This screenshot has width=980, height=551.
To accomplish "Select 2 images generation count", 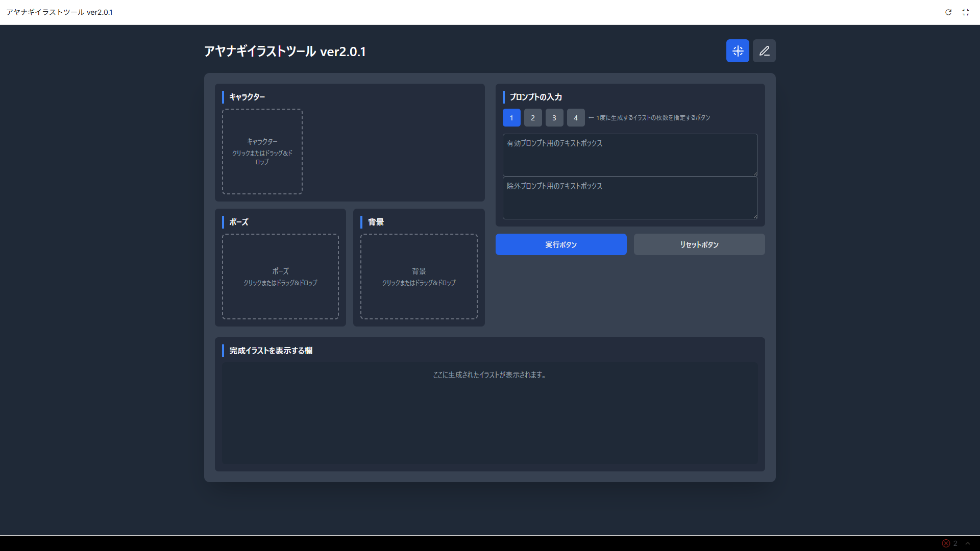I will pyautogui.click(x=533, y=118).
